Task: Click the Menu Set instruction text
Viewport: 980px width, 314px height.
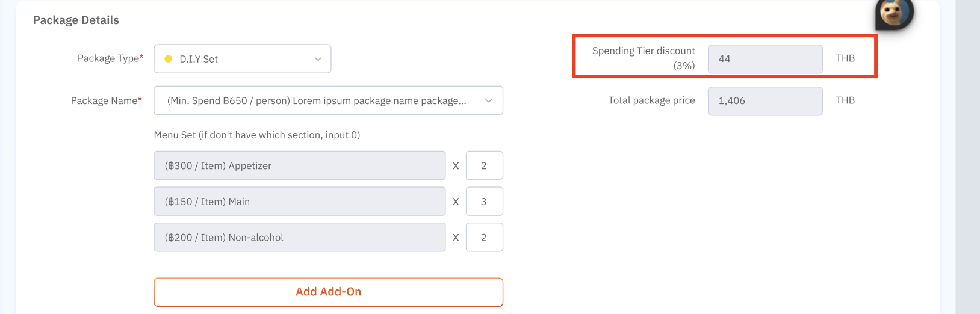Action: pos(256,135)
